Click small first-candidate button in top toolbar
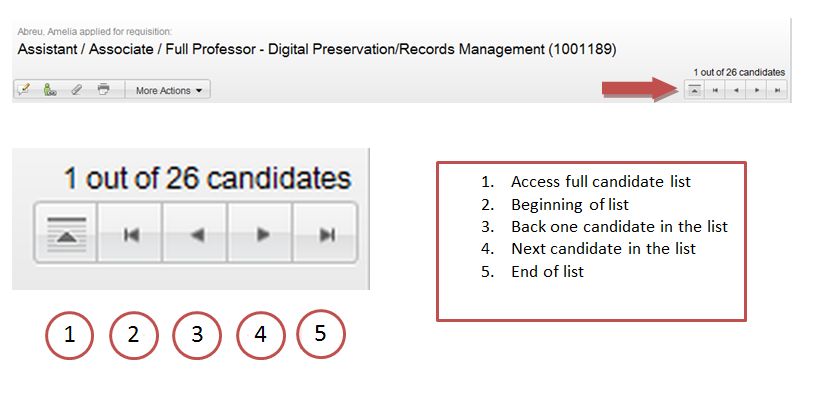Image resolution: width=819 pixels, height=409 pixels. [715, 90]
